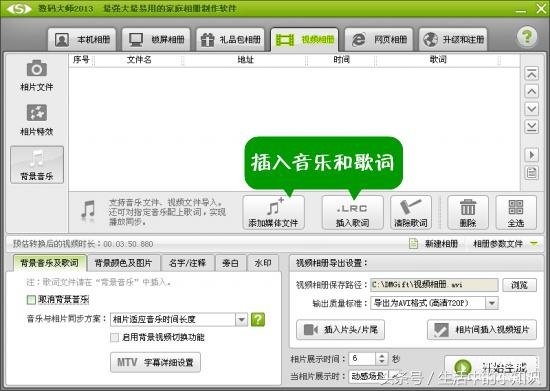Open MTV 字幕详细设置
The height and width of the screenshot is (391, 550).
[x=155, y=362]
